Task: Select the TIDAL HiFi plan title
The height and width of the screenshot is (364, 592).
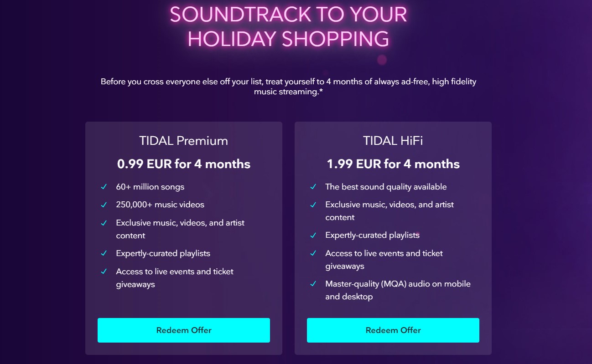Action: (393, 141)
